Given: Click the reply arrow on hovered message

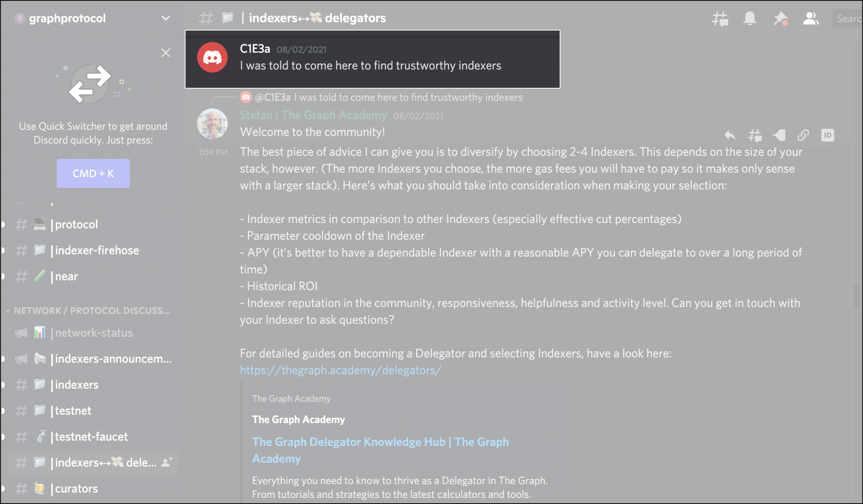Looking at the screenshot, I should (x=730, y=136).
